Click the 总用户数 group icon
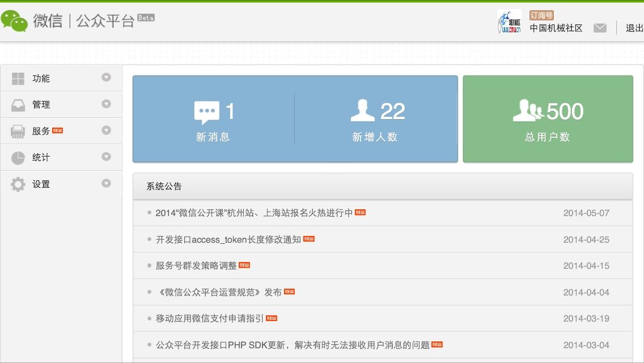This screenshot has height=363, width=644. point(528,111)
